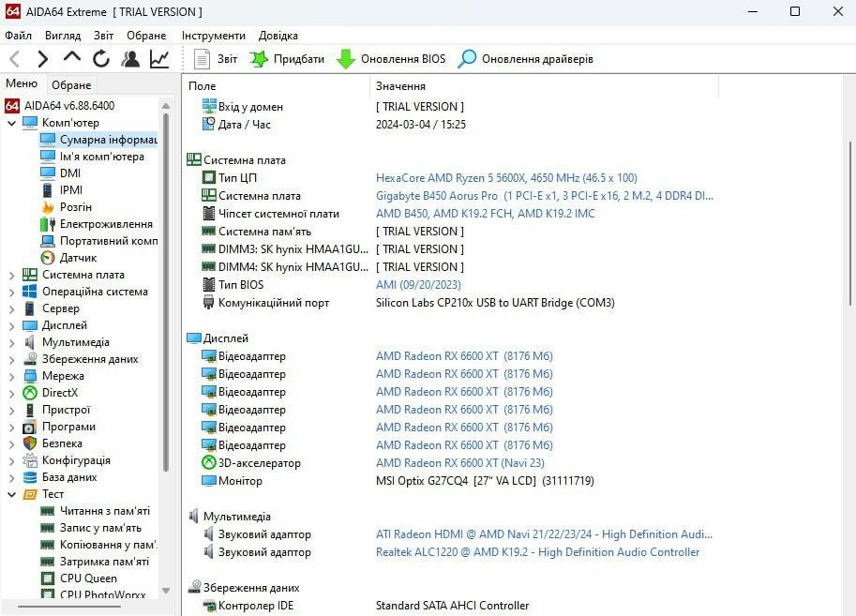856x616 pixels.
Task: Click the ATI Radeon HDMI audio link
Action: pos(545,534)
